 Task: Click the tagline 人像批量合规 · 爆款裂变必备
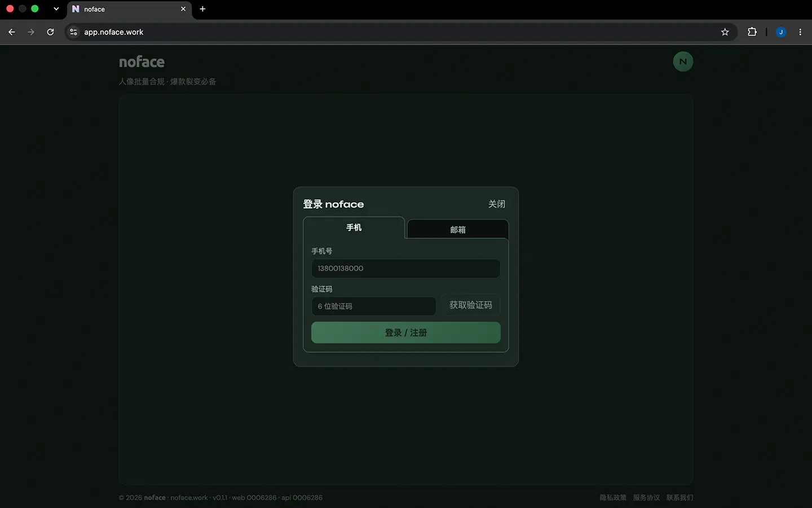tap(167, 82)
